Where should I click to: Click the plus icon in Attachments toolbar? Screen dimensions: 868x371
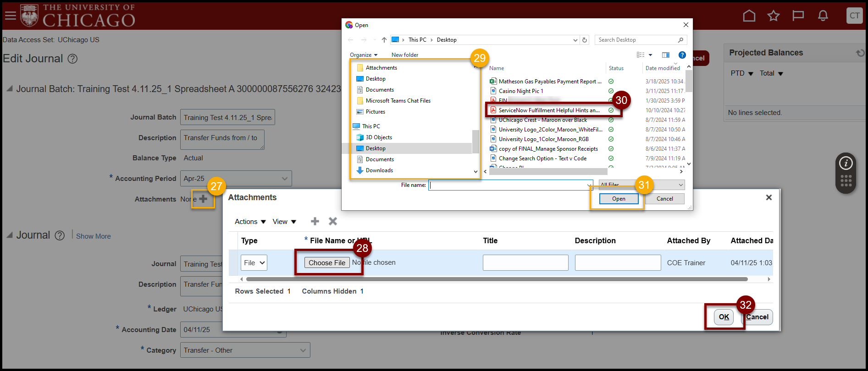(315, 222)
